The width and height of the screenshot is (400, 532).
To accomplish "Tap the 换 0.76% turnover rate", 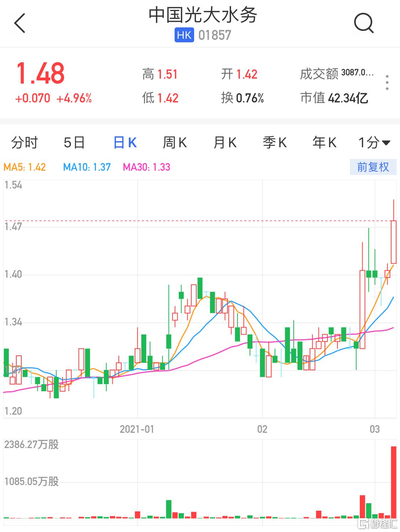I will [242, 98].
